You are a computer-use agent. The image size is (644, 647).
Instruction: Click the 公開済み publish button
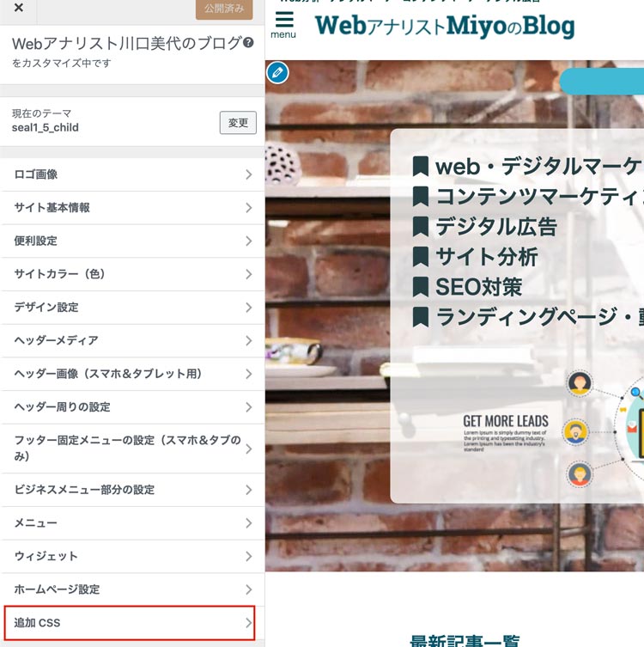[x=224, y=9]
